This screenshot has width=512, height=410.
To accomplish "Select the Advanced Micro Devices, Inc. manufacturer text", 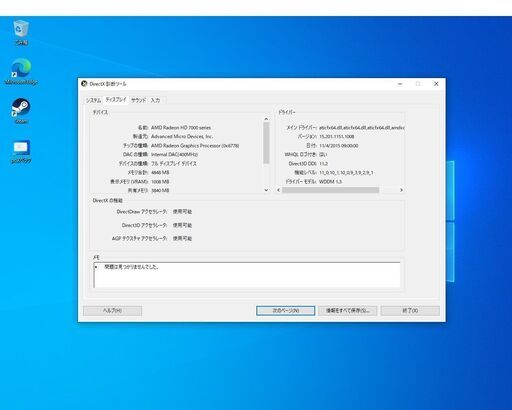I will click(x=182, y=137).
